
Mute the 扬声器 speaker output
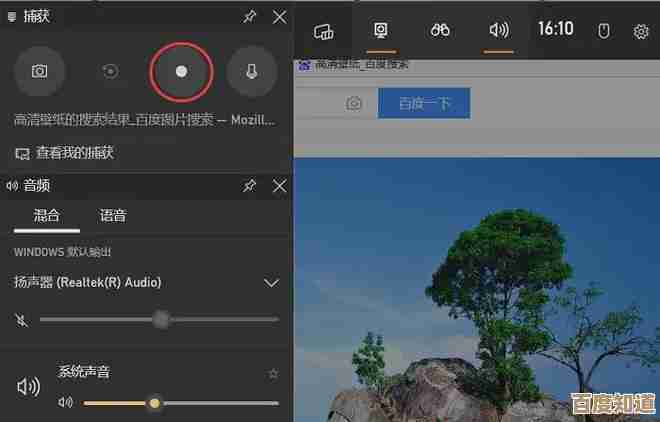pyautogui.click(x=21, y=320)
